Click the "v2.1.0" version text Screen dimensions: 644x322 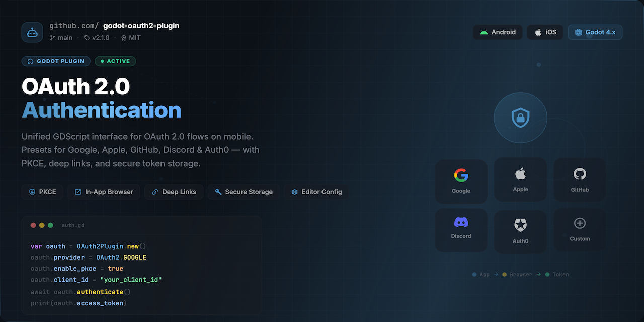[101, 38]
